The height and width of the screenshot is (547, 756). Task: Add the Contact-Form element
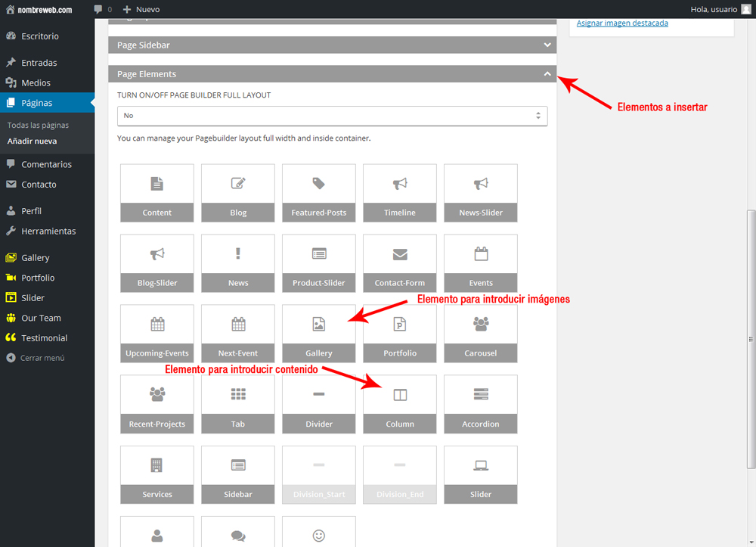pyautogui.click(x=399, y=263)
